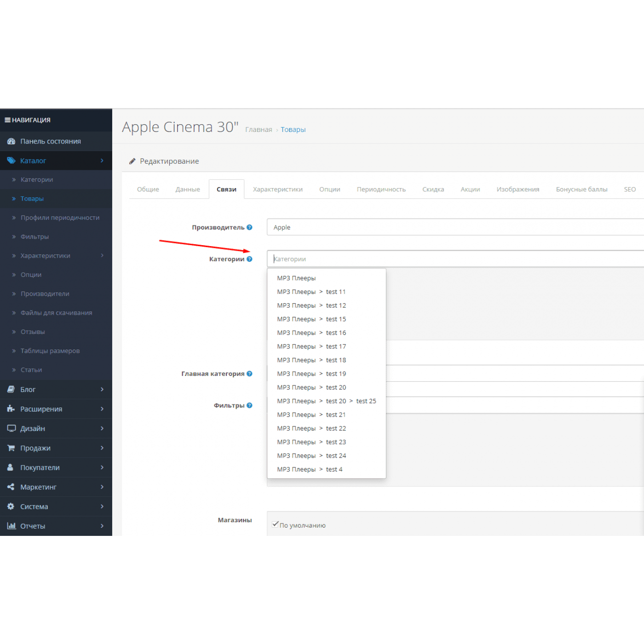Expand the Блог menu chevron
Image resolution: width=644 pixels, height=644 pixels.
tap(102, 390)
